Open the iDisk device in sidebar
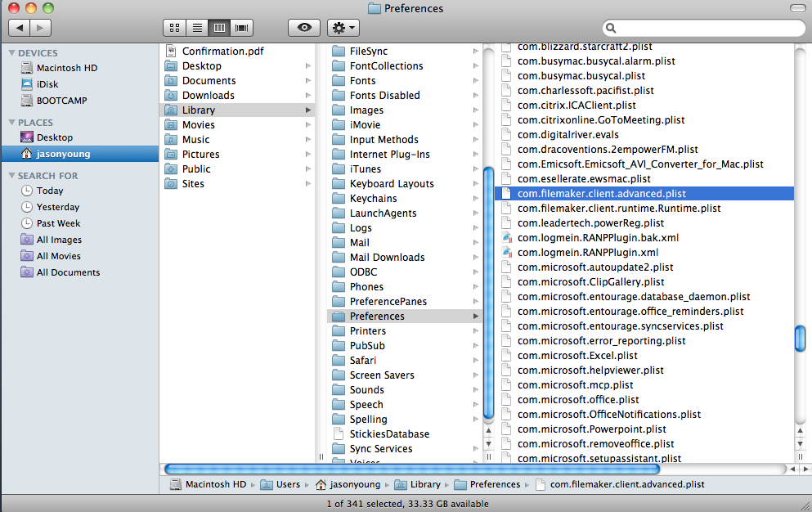The height and width of the screenshot is (512, 812). (x=47, y=84)
